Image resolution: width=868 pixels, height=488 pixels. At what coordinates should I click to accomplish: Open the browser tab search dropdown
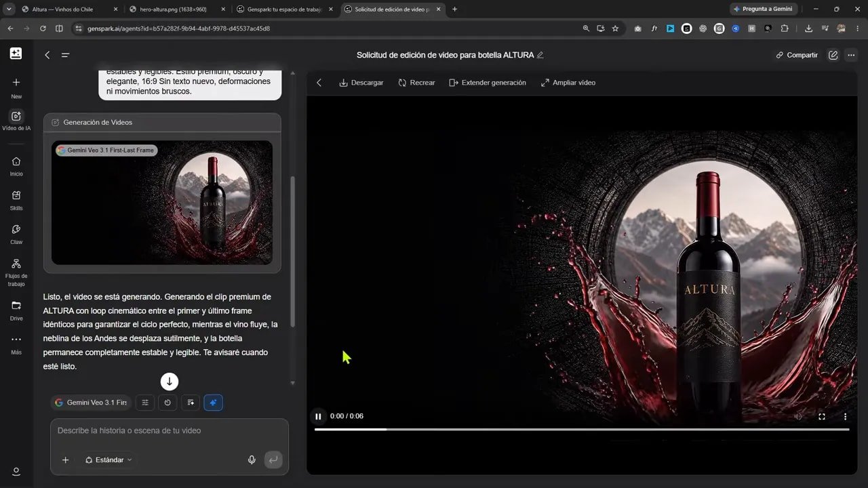point(9,9)
